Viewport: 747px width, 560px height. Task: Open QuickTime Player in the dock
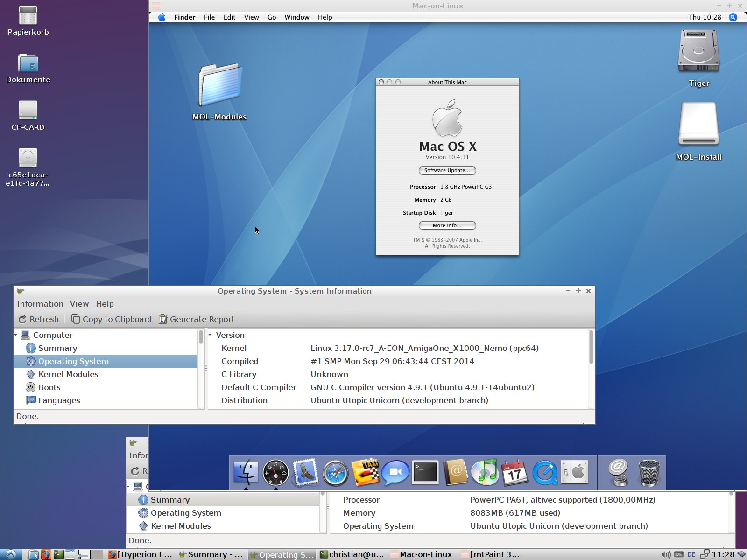click(545, 473)
